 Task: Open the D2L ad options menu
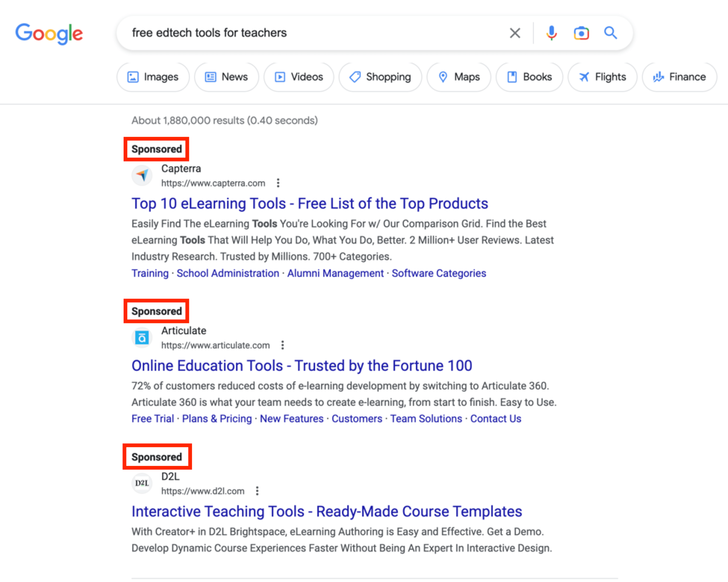coord(257,491)
